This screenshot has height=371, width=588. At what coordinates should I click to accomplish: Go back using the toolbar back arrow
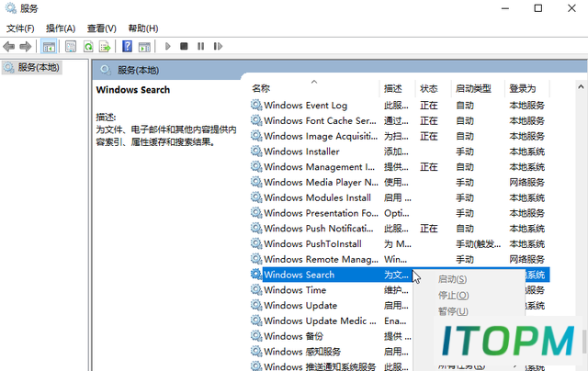pyautogui.click(x=8, y=47)
